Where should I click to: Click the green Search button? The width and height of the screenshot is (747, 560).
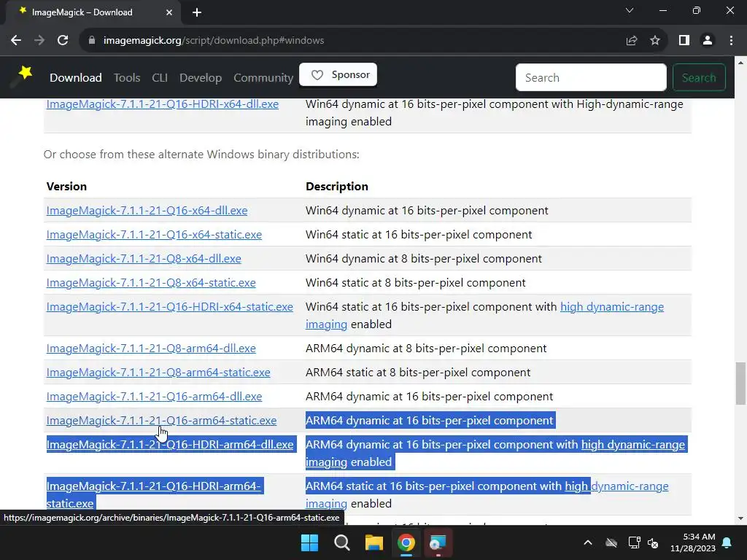tap(699, 77)
